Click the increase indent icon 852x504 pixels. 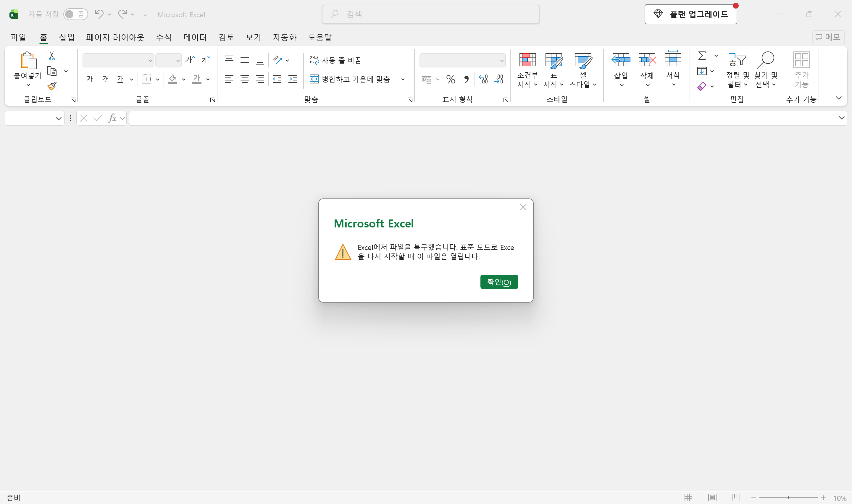[x=292, y=79]
